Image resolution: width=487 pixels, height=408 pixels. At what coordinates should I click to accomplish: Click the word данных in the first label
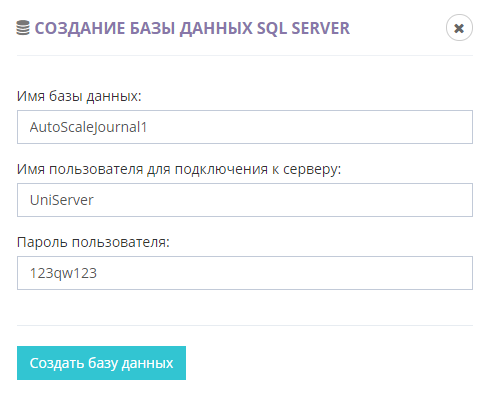114,97
